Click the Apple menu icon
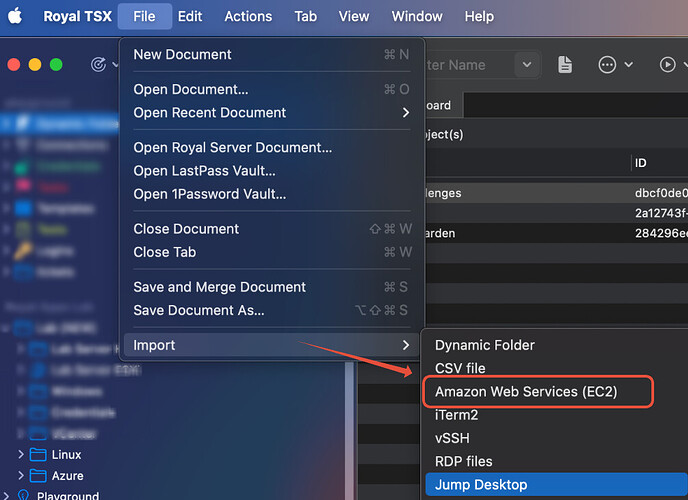The height and width of the screenshot is (500, 688). point(17,16)
